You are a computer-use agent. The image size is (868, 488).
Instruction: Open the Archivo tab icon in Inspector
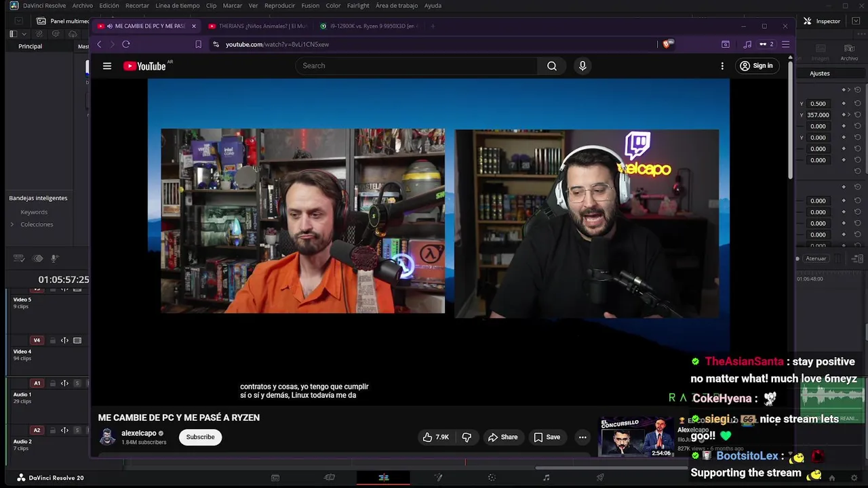[x=849, y=53]
